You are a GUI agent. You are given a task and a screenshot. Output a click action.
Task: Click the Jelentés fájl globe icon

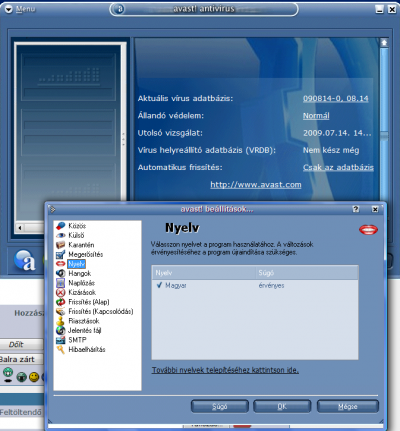pyautogui.click(x=61, y=330)
